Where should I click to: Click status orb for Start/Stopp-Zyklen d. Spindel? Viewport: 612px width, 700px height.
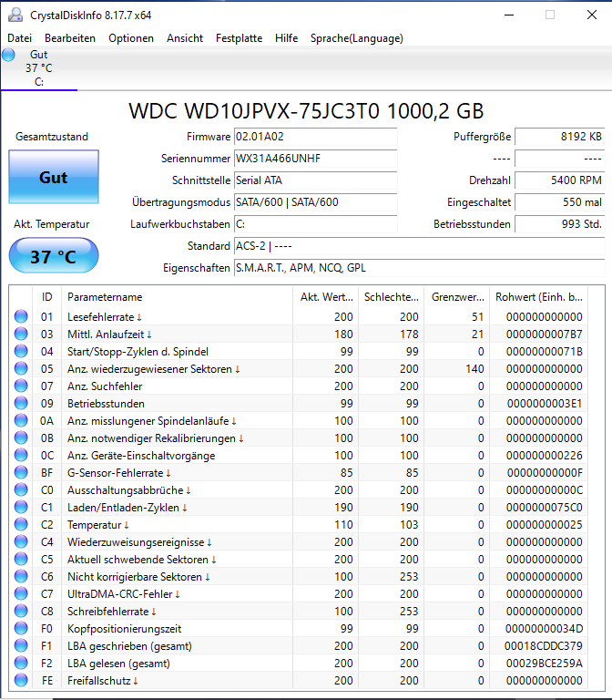point(21,351)
